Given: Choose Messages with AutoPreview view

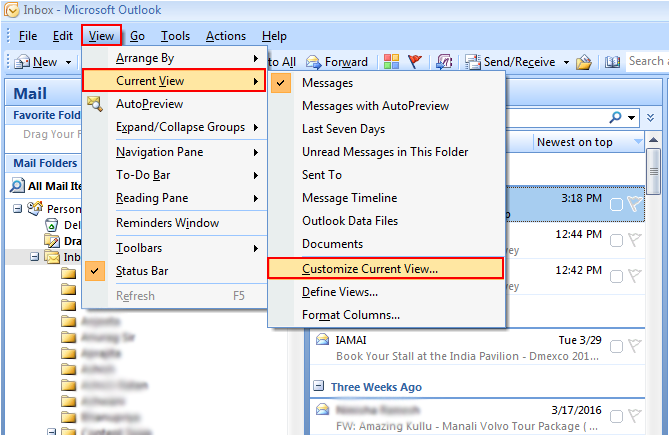Looking at the screenshot, I should 386,106.
